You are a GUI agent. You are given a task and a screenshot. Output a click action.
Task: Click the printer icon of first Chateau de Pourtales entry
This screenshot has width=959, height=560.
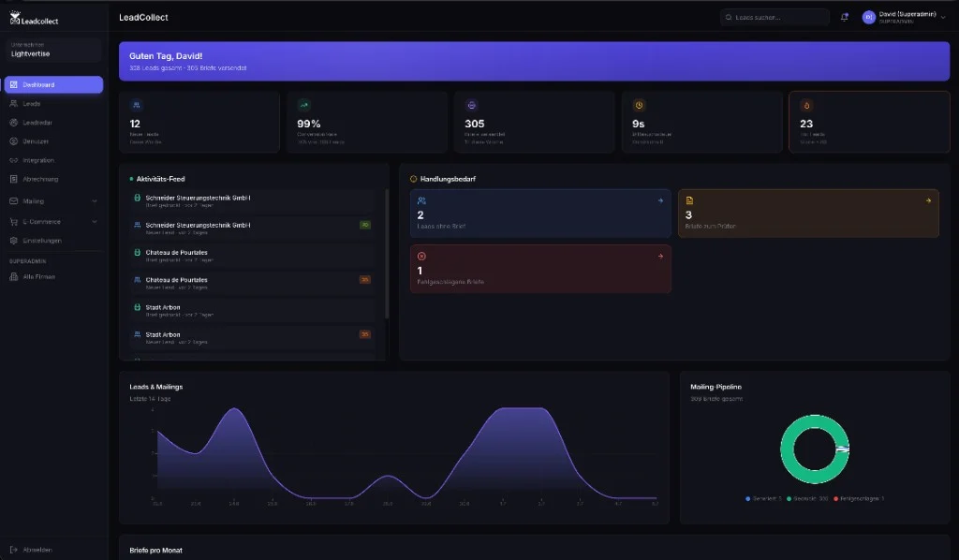[137, 253]
